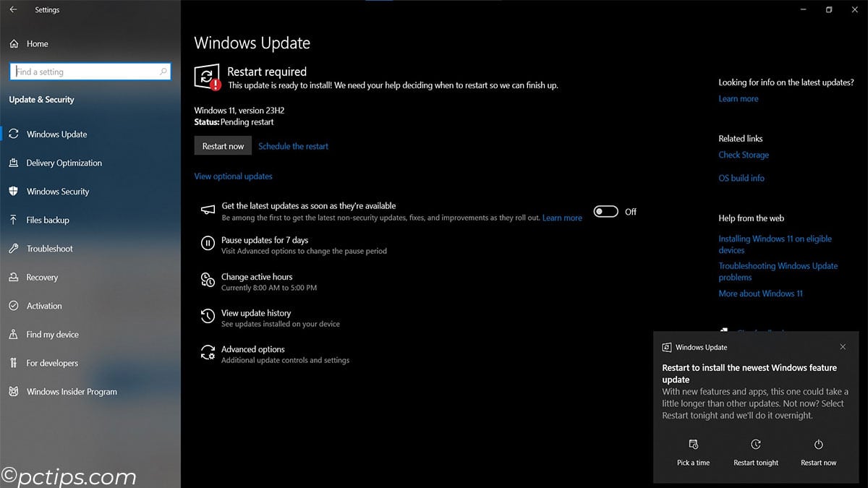The width and height of the screenshot is (868, 488).
Task: Click the Related links heading
Action: 741,139
